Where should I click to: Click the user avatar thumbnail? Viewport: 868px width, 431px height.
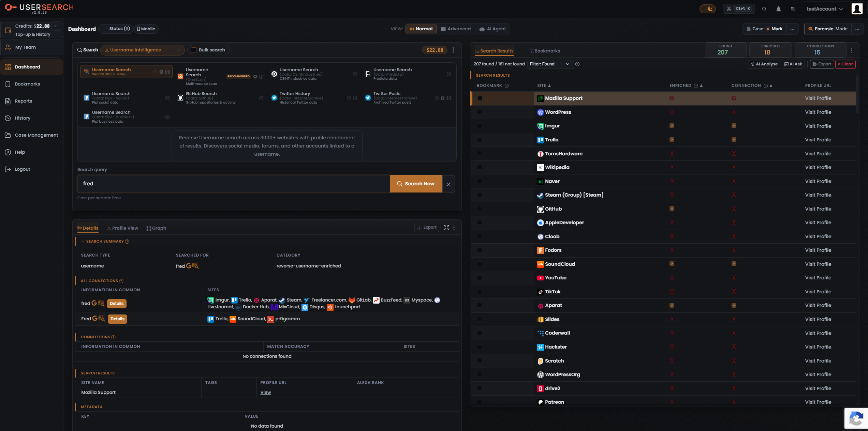coord(857,9)
